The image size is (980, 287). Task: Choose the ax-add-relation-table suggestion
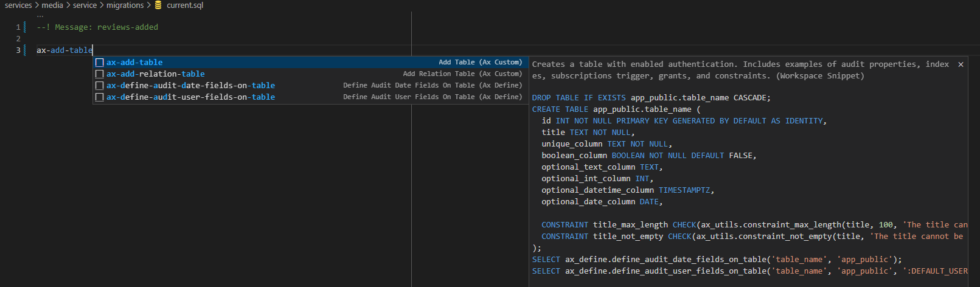(x=155, y=74)
